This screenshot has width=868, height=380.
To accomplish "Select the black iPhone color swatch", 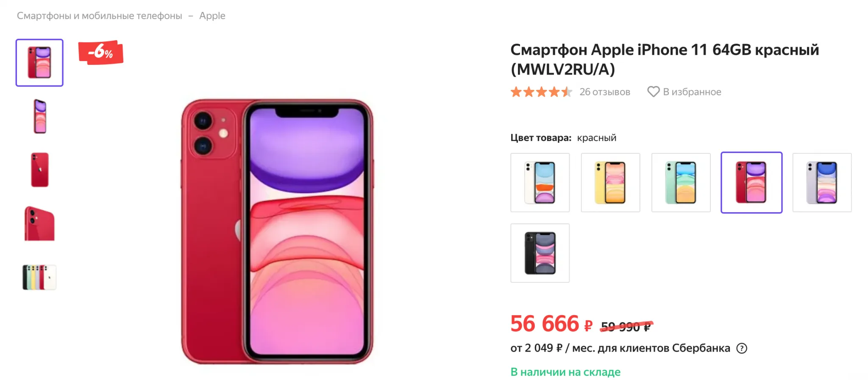I will 540,253.
